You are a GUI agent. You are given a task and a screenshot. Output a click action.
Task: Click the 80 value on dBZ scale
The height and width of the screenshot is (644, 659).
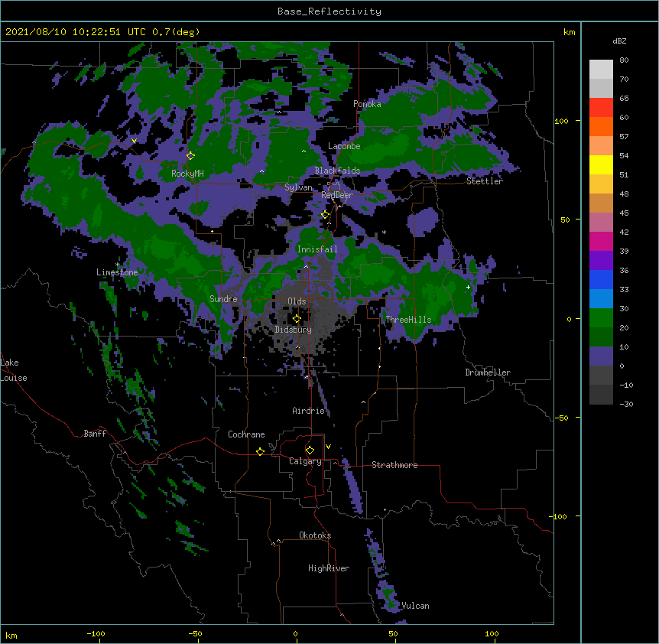(x=624, y=60)
